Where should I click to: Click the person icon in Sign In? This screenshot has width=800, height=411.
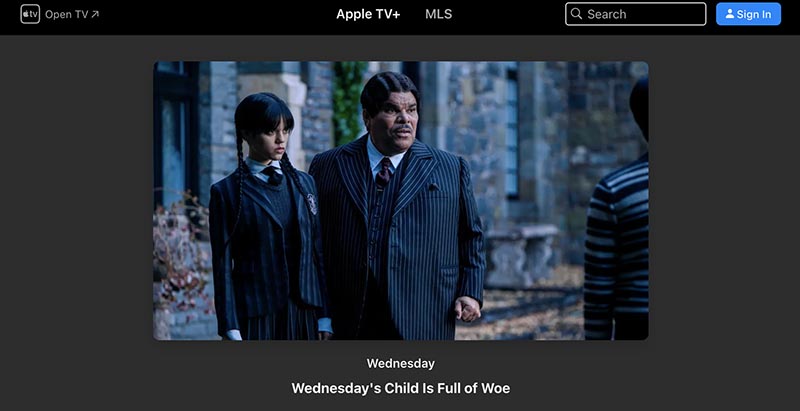730,14
